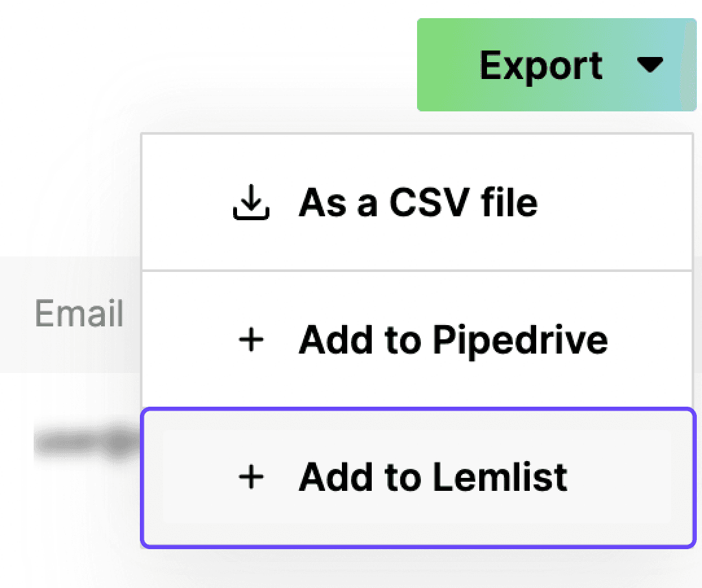Click the "Pipedrive" text in the menu
The image size is (702, 588).
point(520,340)
